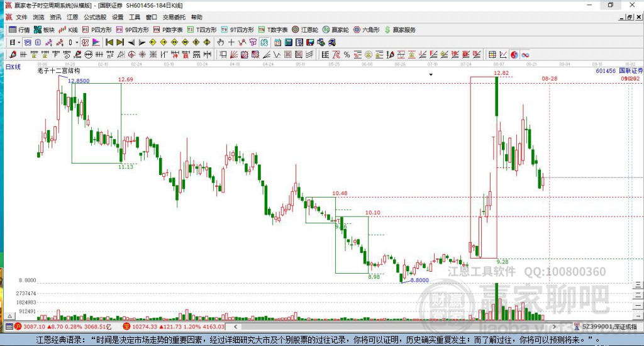This screenshot has width=644, height=346.
Task: Open the 日 period dropdown arrow
Action: 18,42
